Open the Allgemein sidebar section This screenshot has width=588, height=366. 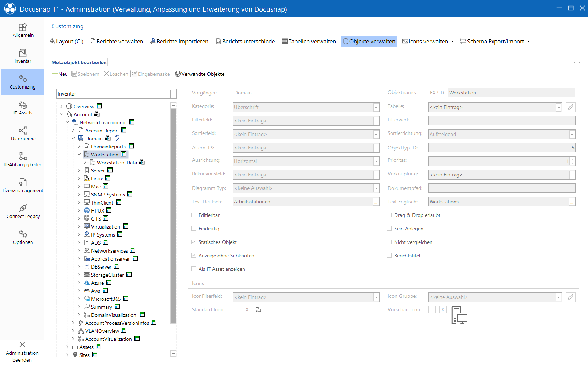tap(23, 31)
